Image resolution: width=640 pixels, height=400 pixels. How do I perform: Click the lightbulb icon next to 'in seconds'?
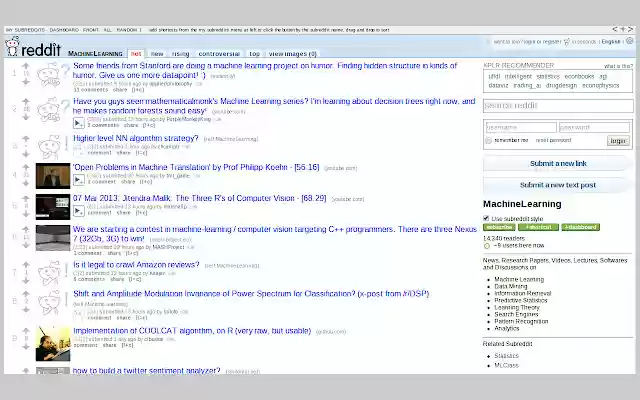(567, 42)
